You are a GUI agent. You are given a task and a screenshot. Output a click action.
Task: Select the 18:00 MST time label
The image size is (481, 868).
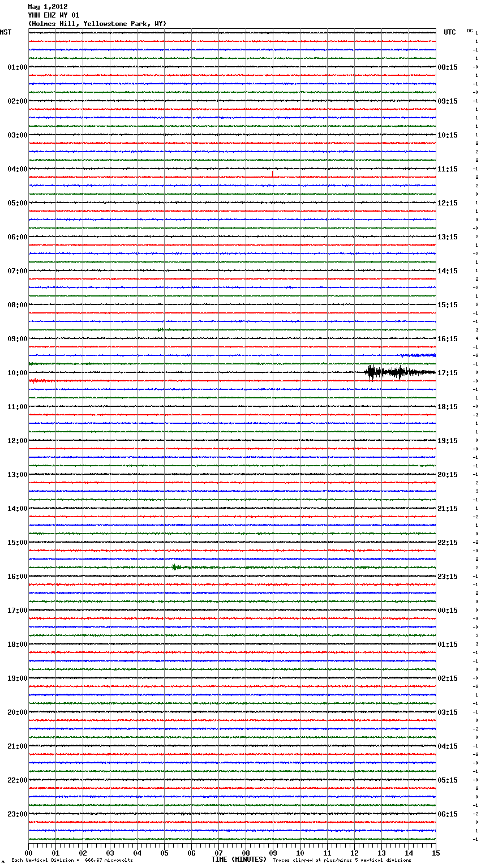click(x=18, y=644)
